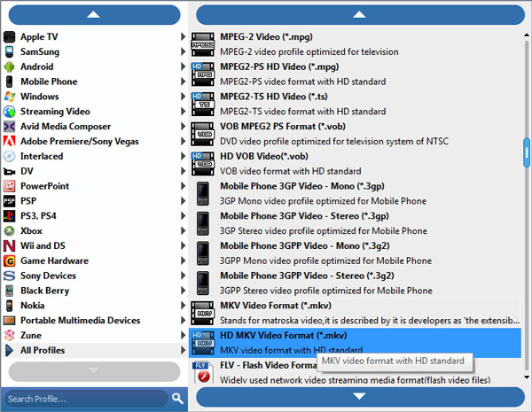This screenshot has width=532, height=412.
Task: Click the Adobe Premiere/Sony Vegas icon
Action: pyautogui.click(x=9, y=141)
